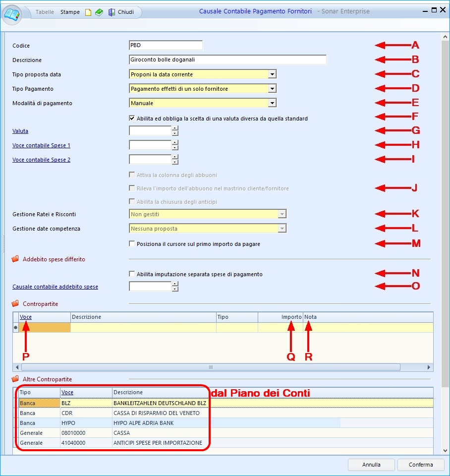This screenshot has height=476, width=450.
Task: Click the Contropartite section icon
Action: point(15,304)
